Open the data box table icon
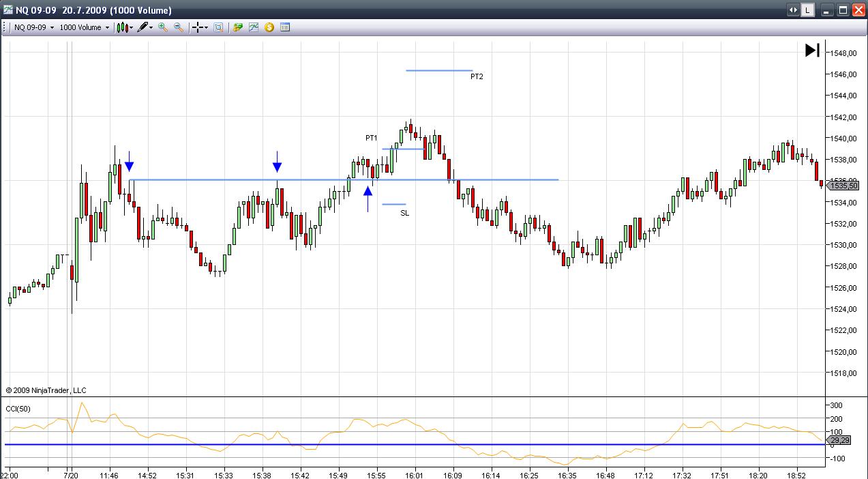The height and width of the screenshot is (479, 868). (x=285, y=27)
